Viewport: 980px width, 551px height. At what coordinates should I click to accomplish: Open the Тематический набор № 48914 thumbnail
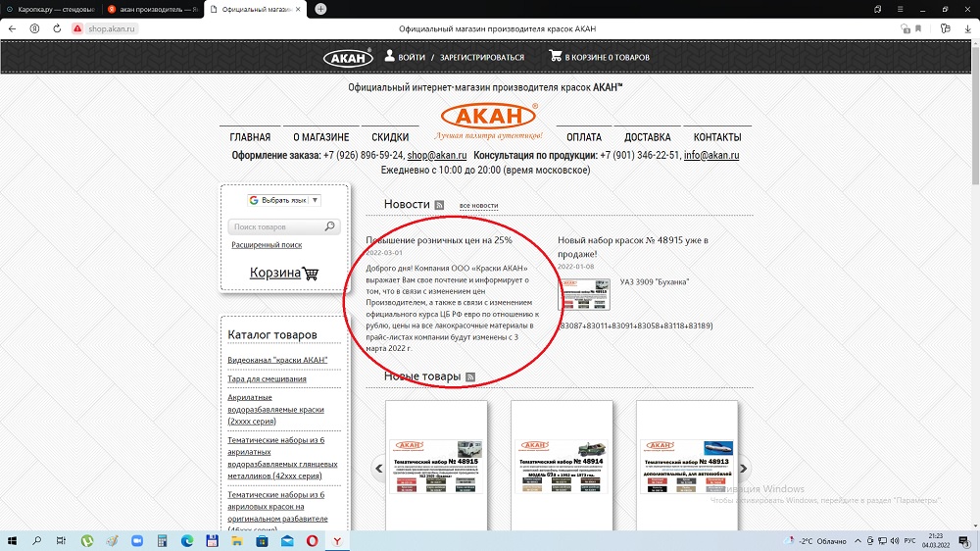(562, 467)
